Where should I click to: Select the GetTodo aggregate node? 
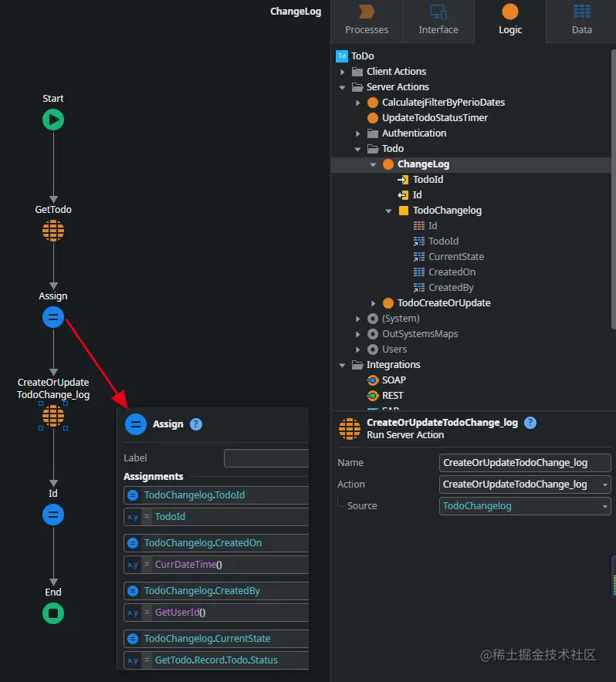click(x=53, y=231)
